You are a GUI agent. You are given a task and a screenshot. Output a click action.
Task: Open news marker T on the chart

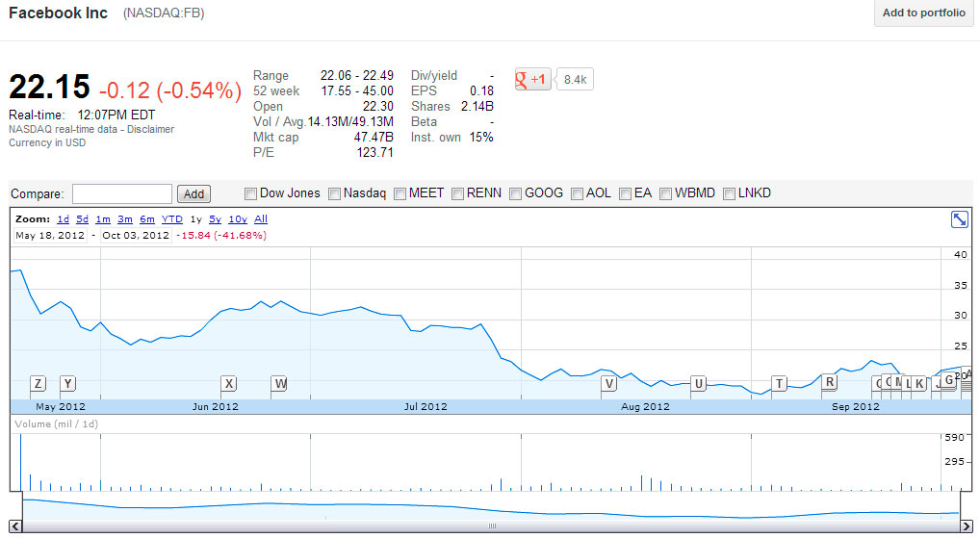pyautogui.click(x=779, y=384)
